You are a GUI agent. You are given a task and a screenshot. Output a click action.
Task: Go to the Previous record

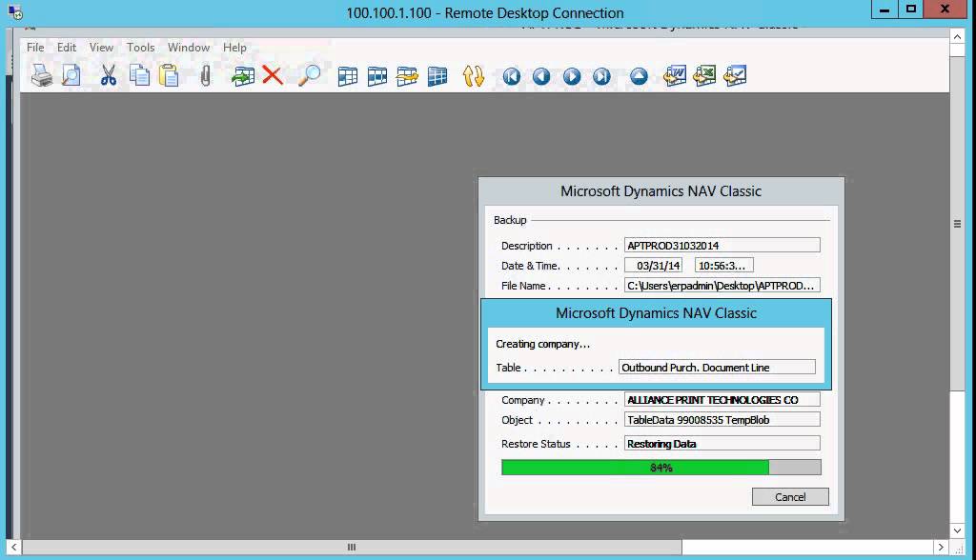pos(541,76)
